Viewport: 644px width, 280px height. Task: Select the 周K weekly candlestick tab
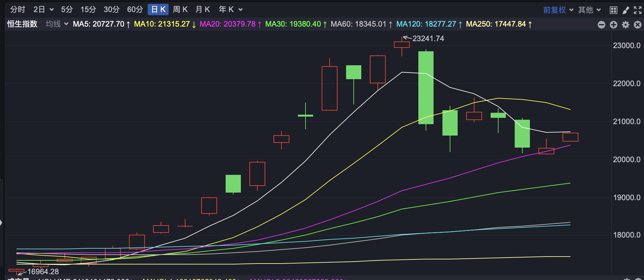tap(180, 10)
